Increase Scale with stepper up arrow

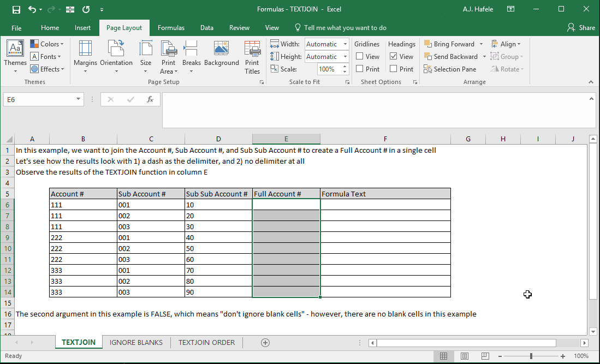pyautogui.click(x=345, y=67)
